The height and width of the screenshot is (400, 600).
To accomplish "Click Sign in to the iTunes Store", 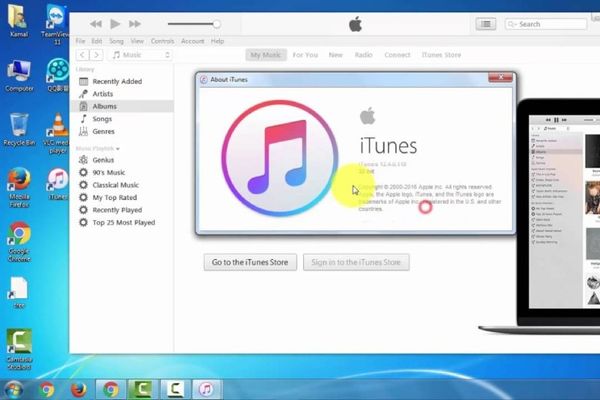I will click(356, 262).
